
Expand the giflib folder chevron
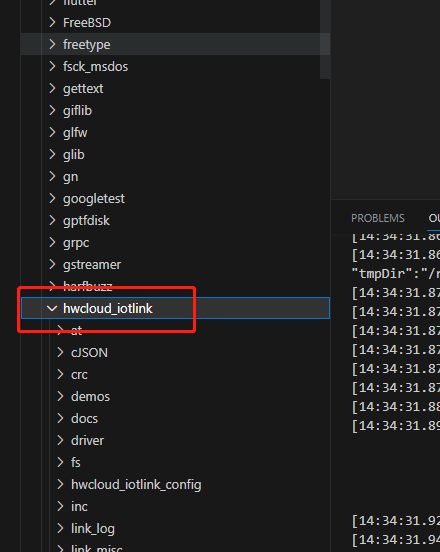point(52,110)
